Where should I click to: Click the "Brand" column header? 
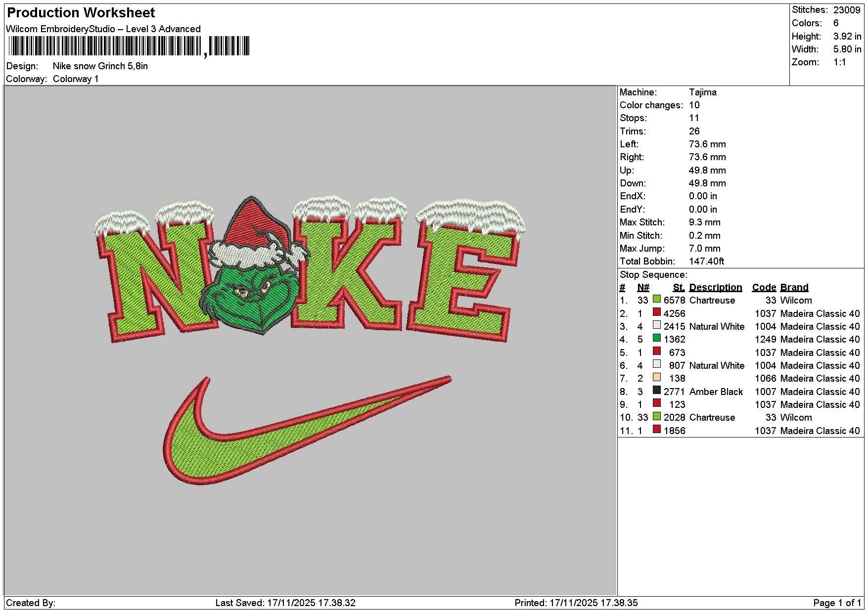(x=794, y=287)
